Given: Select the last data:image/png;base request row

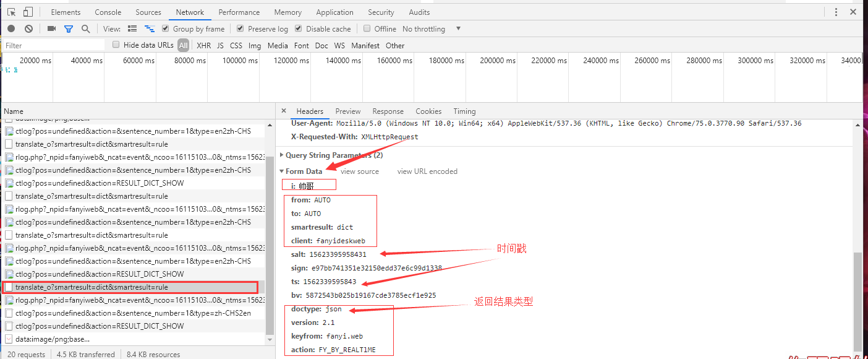Looking at the screenshot, I should [x=134, y=339].
